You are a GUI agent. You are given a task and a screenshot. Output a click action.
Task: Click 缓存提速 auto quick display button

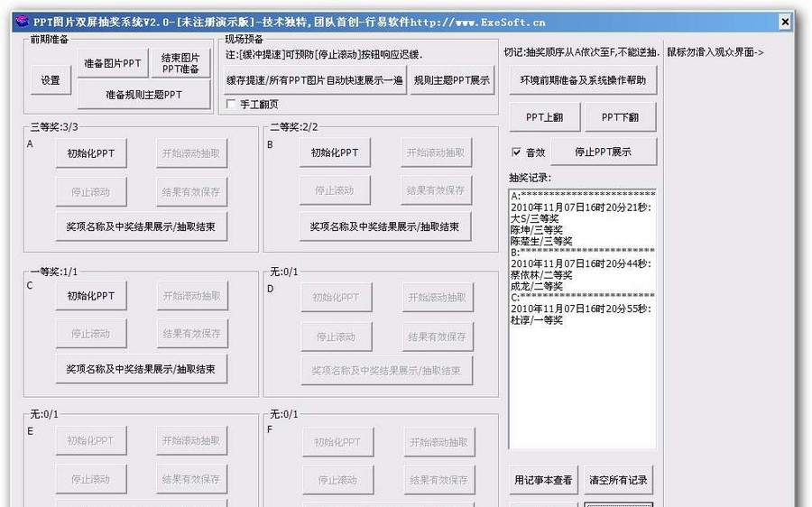pyautogui.click(x=315, y=80)
